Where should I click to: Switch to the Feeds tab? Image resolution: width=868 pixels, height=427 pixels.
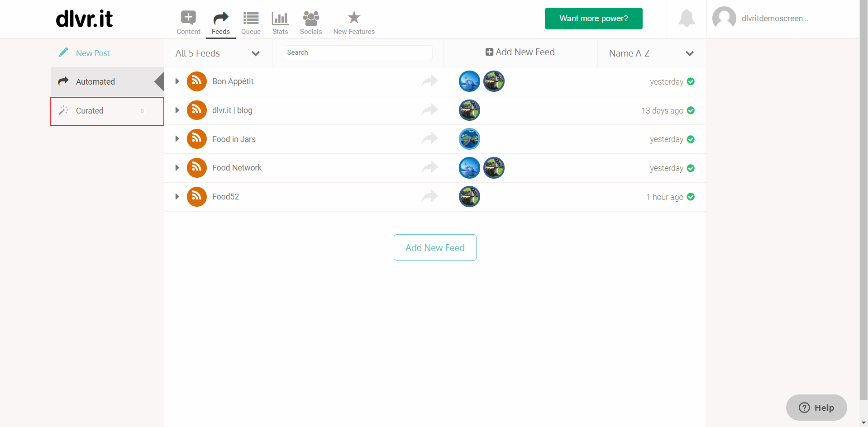pyautogui.click(x=221, y=23)
